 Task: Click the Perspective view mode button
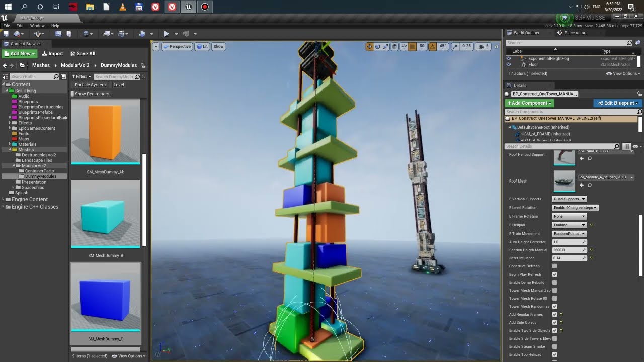(x=177, y=46)
